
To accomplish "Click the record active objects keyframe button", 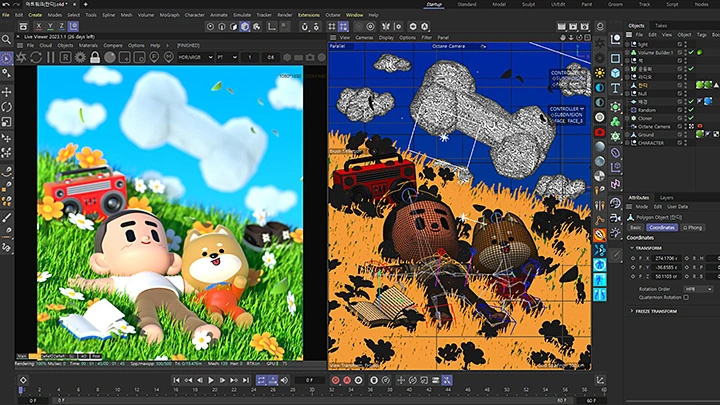I will pos(335,380).
